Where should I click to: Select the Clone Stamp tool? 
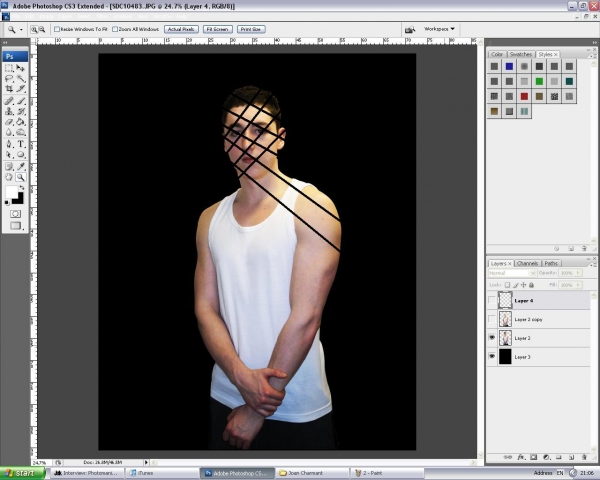pos(9,111)
